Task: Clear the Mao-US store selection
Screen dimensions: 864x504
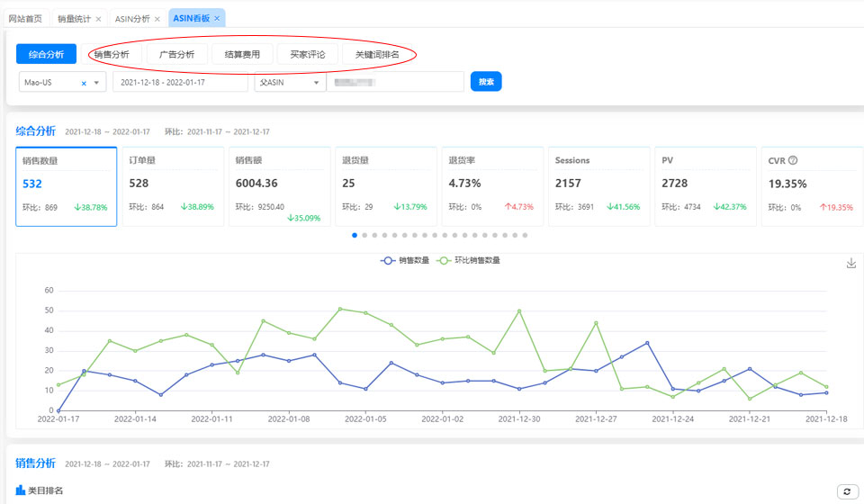Action: [x=84, y=83]
